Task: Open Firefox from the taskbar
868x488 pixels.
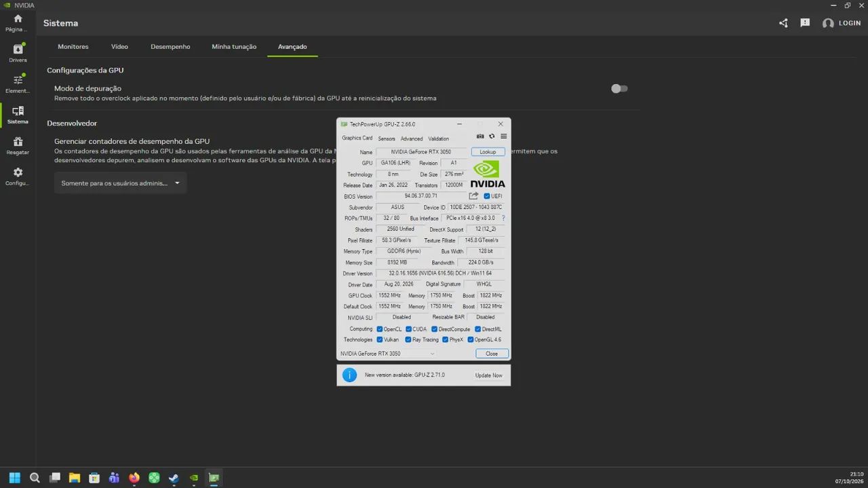Action: [x=134, y=478]
